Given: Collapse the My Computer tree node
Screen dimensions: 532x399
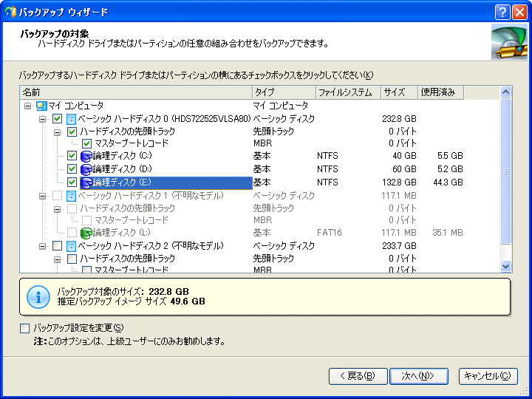Looking at the screenshot, I should [x=28, y=106].
